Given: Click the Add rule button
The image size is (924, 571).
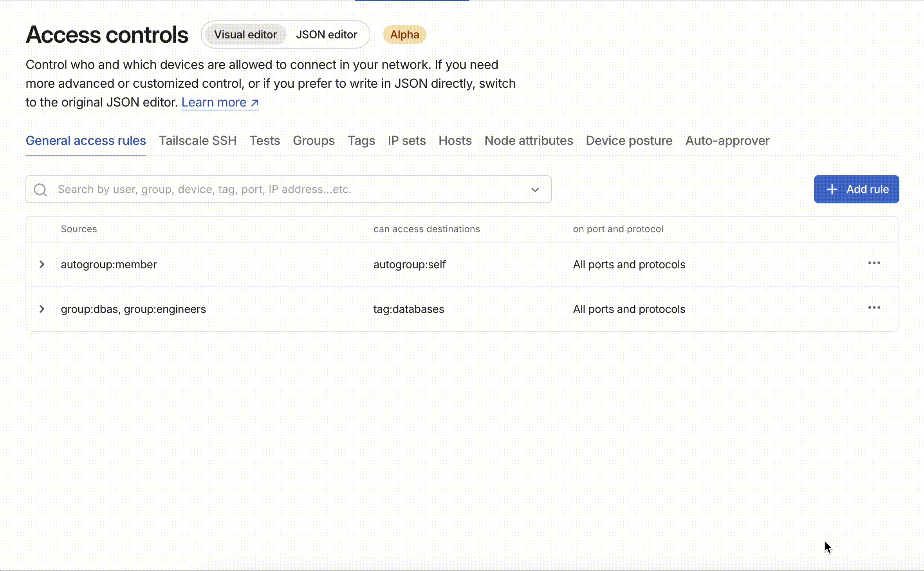Looking at the screenshot, I should click(856, 189).
